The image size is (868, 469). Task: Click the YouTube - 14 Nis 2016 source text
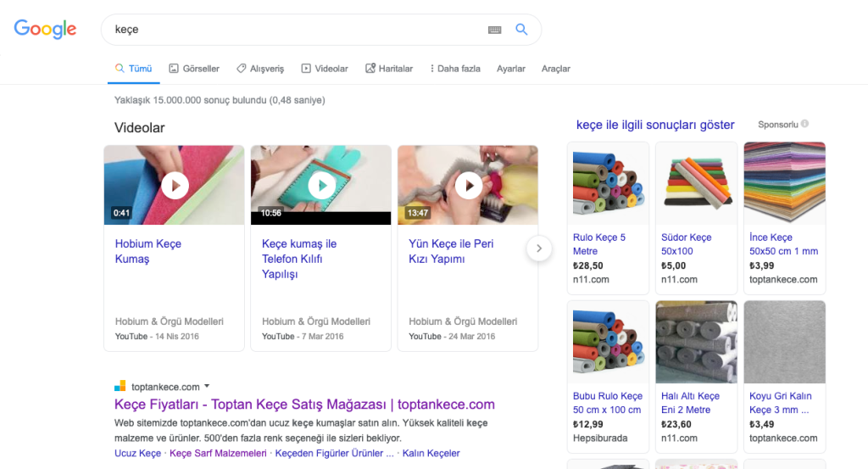point(157,336)
